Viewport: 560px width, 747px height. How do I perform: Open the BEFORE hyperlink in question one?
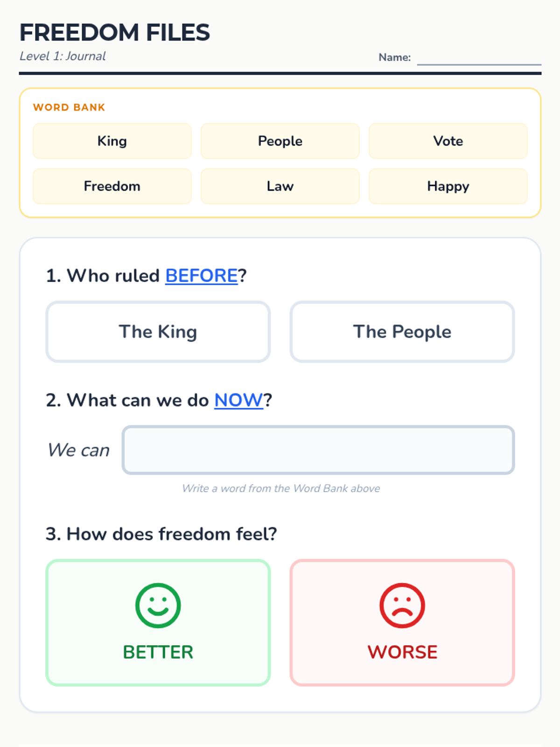[x=202, y=275]
